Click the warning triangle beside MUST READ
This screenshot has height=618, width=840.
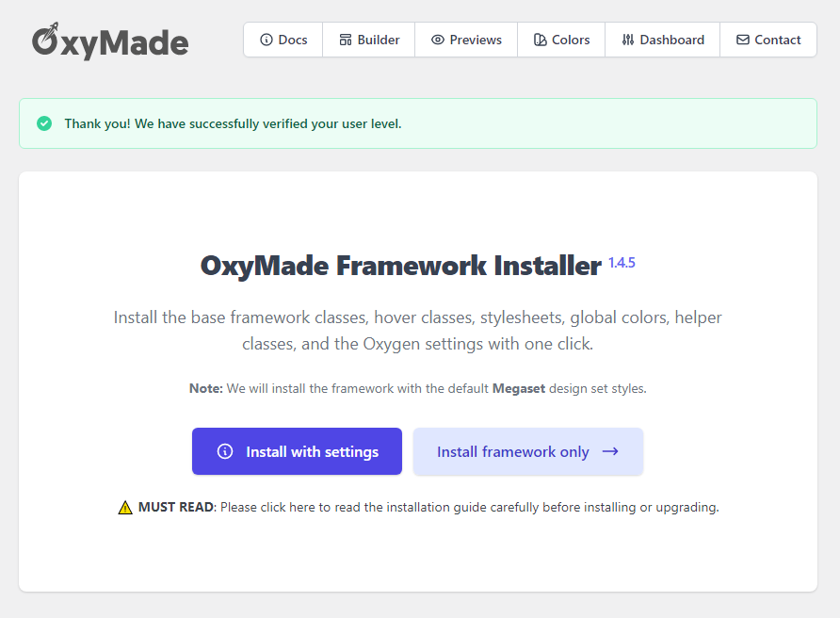click(x=124, y=507)
